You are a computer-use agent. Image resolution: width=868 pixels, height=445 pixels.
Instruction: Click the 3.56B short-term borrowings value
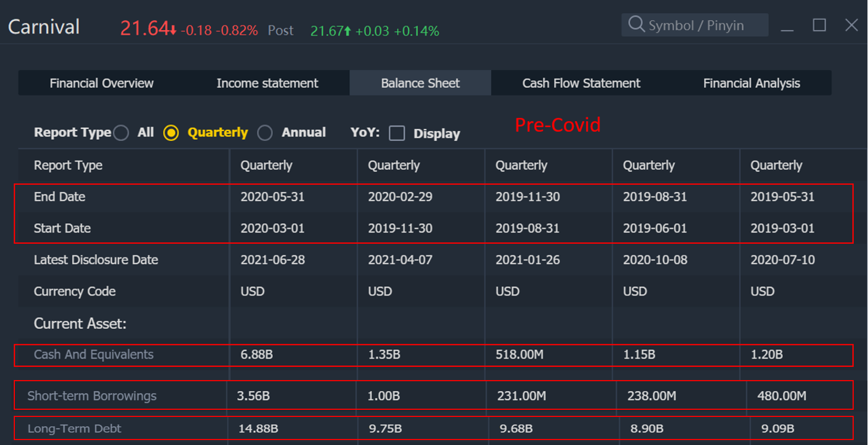click(x=253, y=396)
